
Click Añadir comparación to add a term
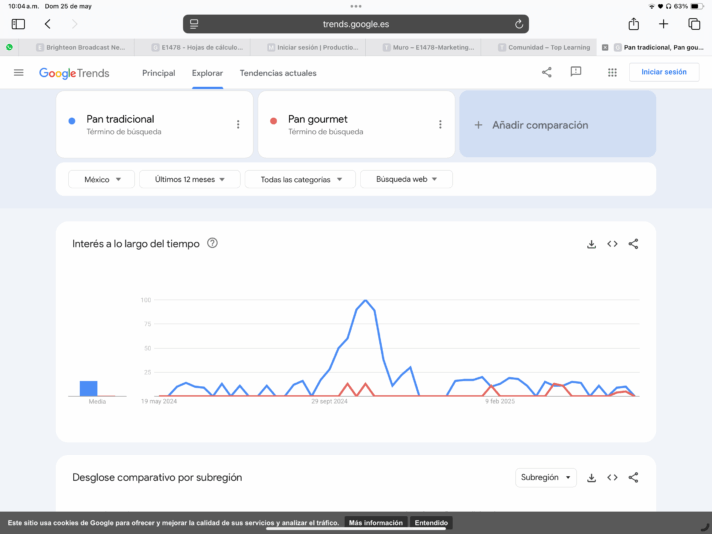(557, 125)
